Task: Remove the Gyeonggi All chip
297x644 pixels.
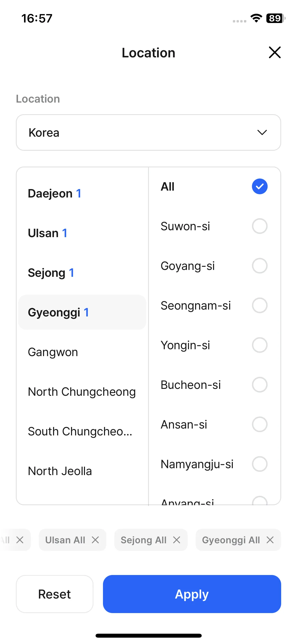Action: 270,540
